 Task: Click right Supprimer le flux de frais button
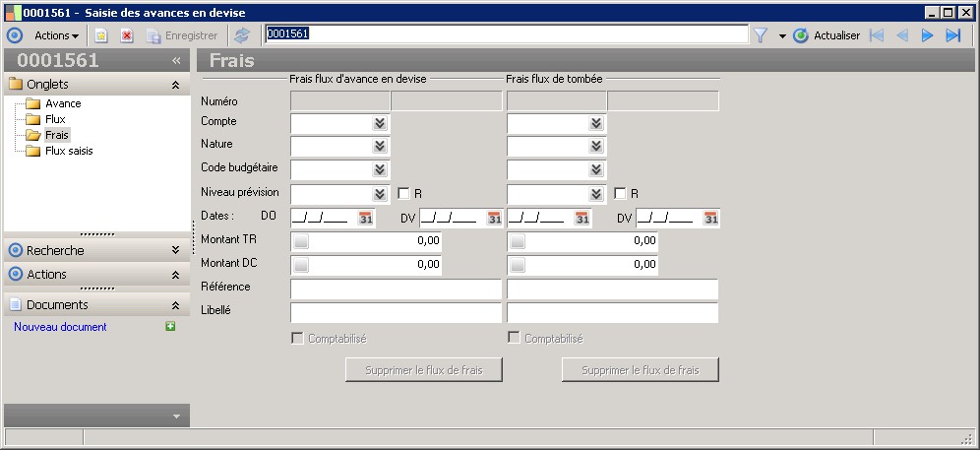(640, 370)
